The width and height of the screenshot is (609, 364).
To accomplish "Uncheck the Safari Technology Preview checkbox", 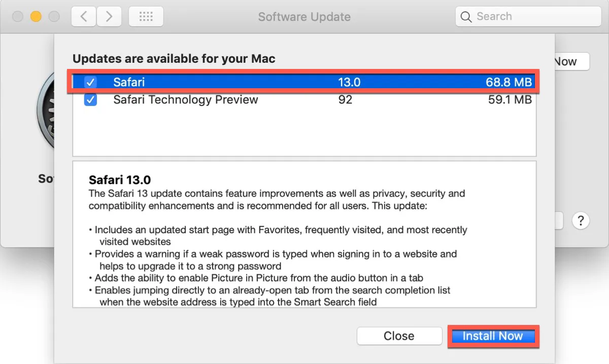I will coord(90,100).
